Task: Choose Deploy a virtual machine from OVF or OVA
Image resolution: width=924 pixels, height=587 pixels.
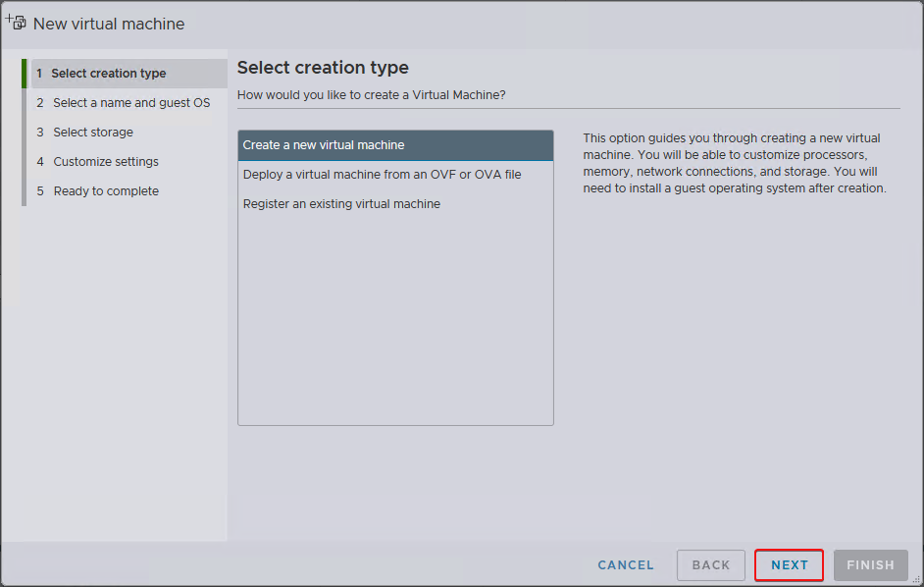Action: pos(382,175)
